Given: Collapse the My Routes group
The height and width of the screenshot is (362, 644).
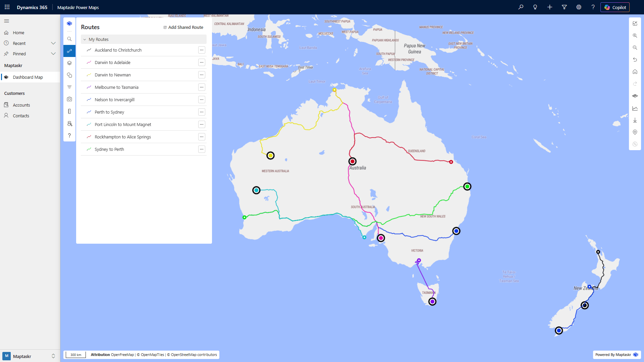Looking at the screenshot, I should pyautogui.click(x=85, y=40).
